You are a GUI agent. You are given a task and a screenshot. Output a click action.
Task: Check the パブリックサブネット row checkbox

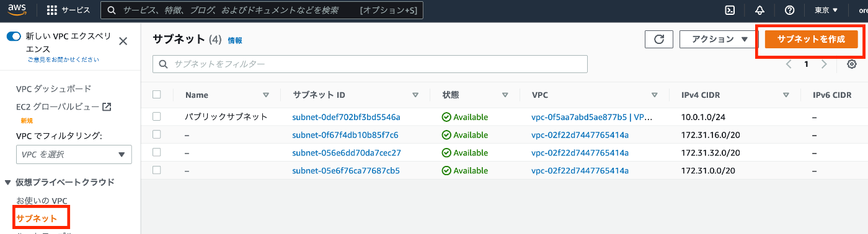(157, 116)
